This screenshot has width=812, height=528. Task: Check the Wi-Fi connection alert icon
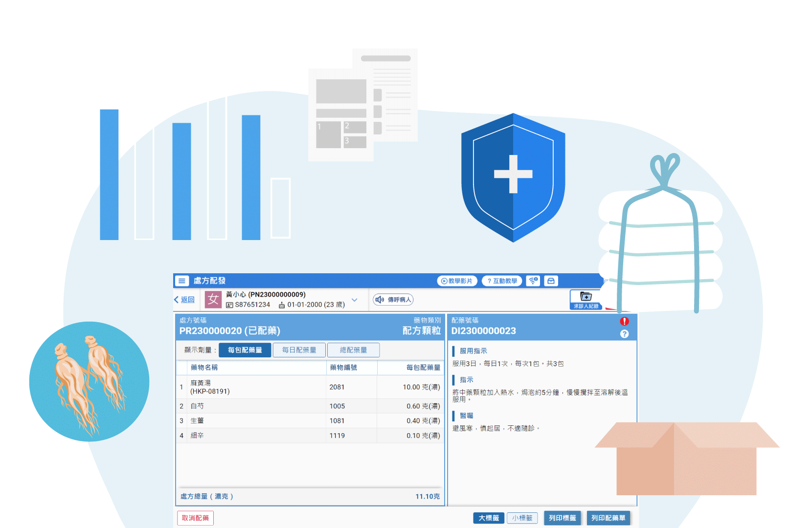click(x=533, y=281)
